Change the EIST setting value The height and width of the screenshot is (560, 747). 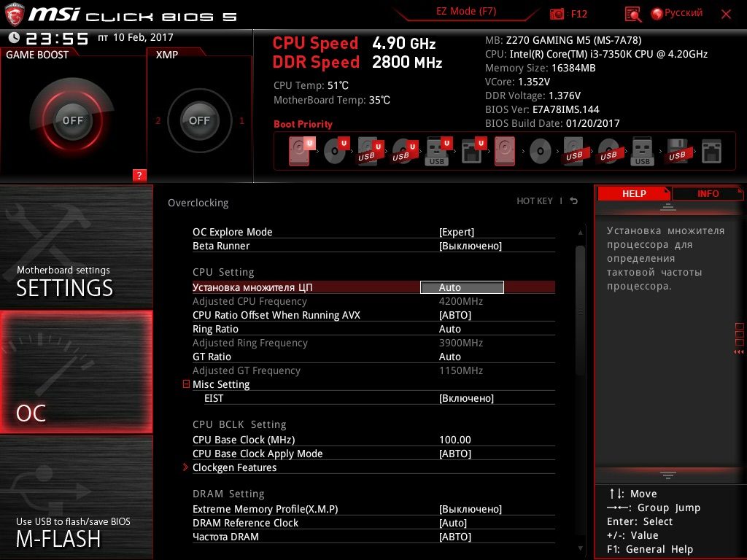coord(466,398)
